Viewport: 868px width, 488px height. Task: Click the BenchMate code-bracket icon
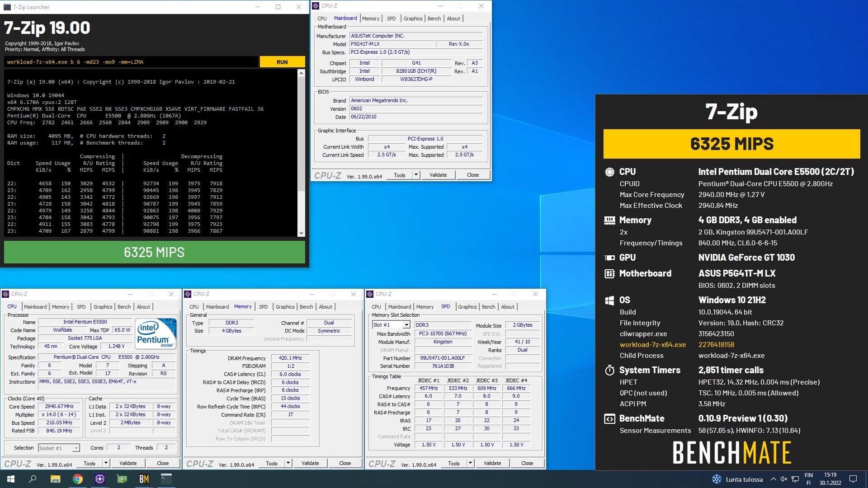click(x=609, y=419)
